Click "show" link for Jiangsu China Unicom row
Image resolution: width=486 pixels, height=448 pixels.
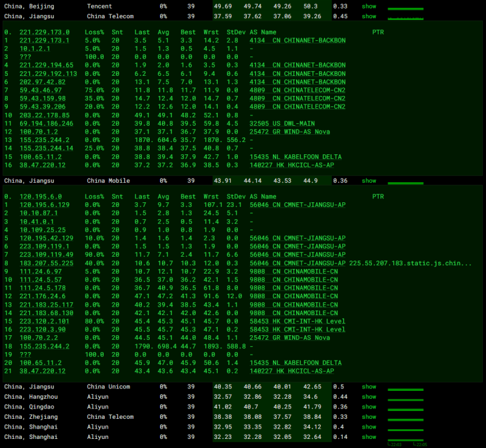(x=369, y=386)
